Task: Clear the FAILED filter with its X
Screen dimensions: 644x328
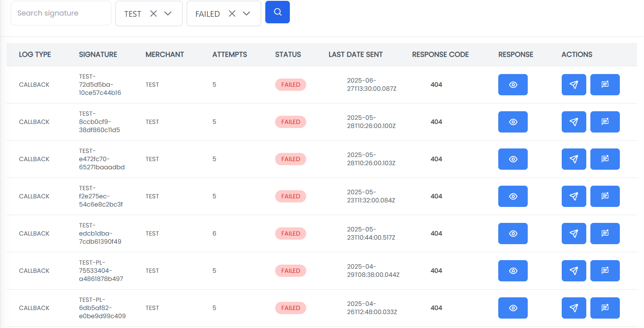Action: (x=232, y=13)
